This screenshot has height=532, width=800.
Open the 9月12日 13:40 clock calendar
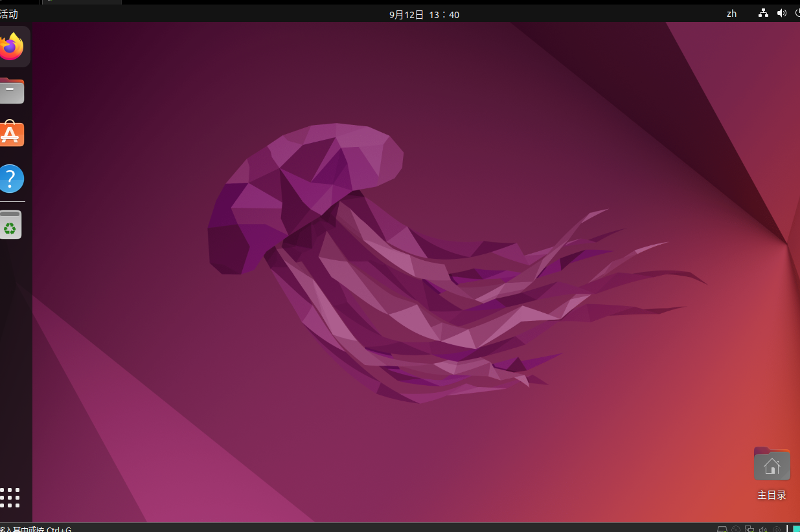(424, 14)
